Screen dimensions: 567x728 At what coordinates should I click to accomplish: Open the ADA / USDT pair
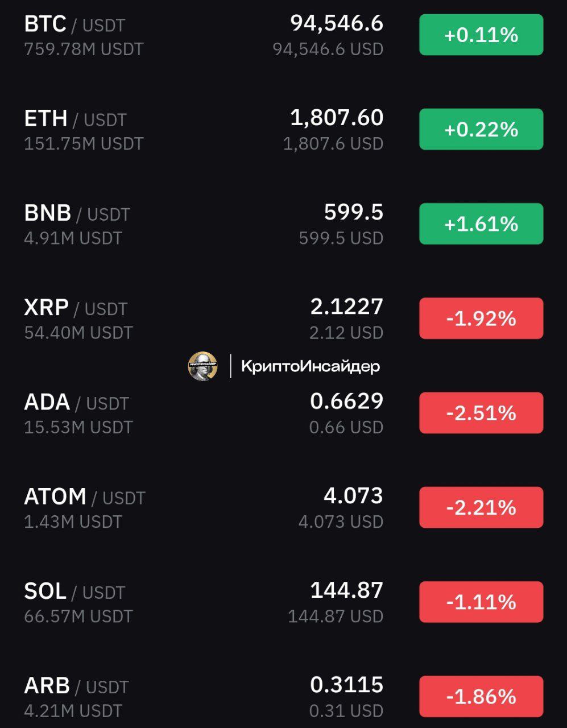pyautogui.click(x=76, y=403)
